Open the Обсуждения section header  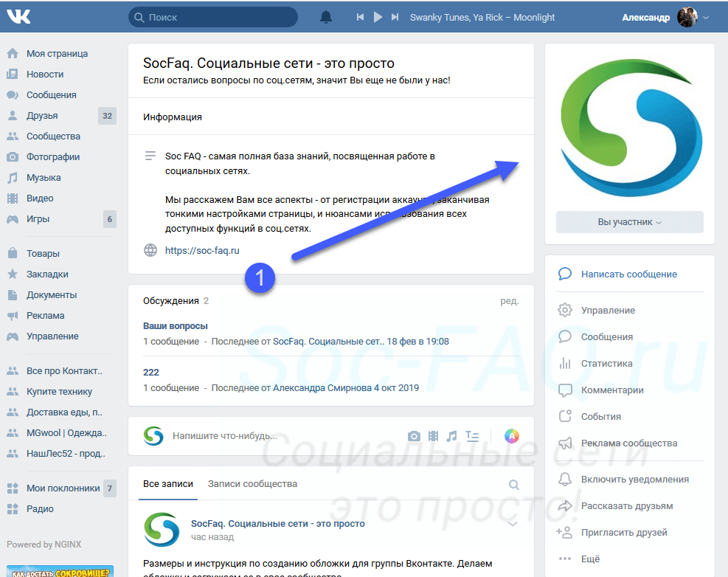(x=171, y=300)
